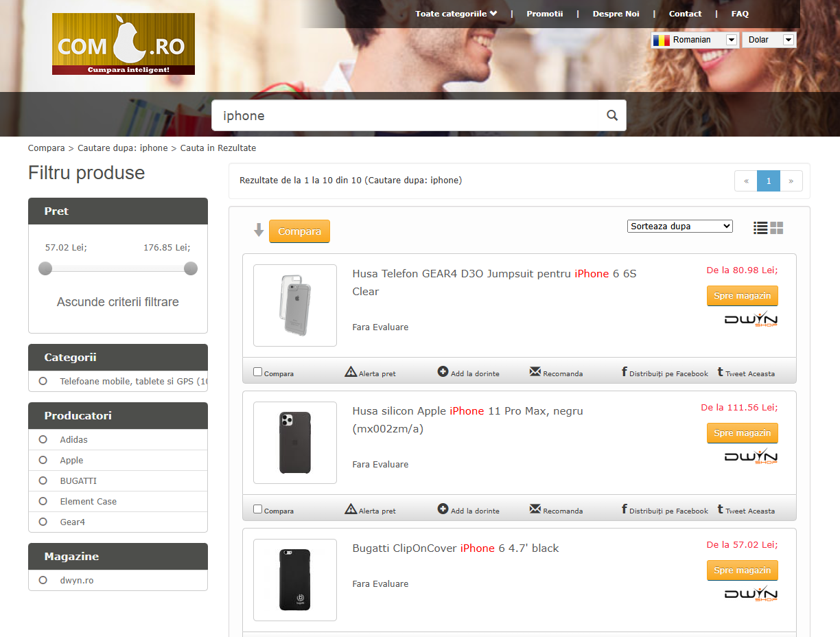Open the Sorteaza dupa dropdown
840x637 pixels.
[680, 226]
